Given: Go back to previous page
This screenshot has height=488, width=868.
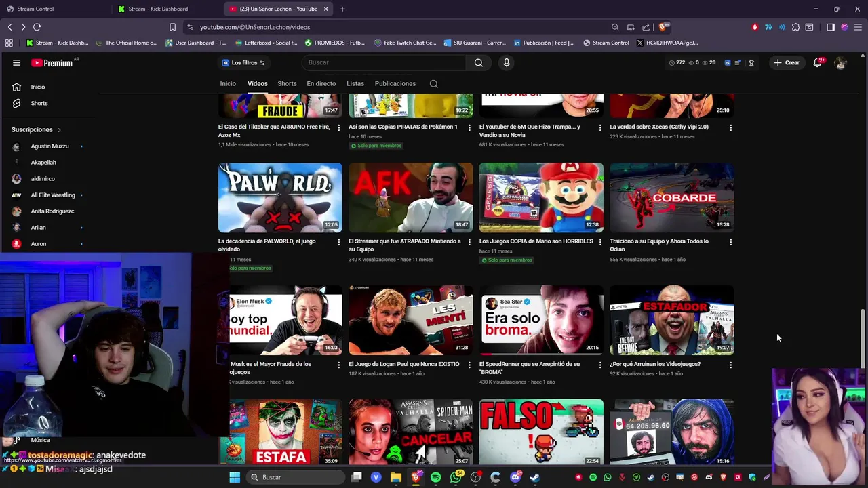Looking at the screenshot, I should [9, 27].
